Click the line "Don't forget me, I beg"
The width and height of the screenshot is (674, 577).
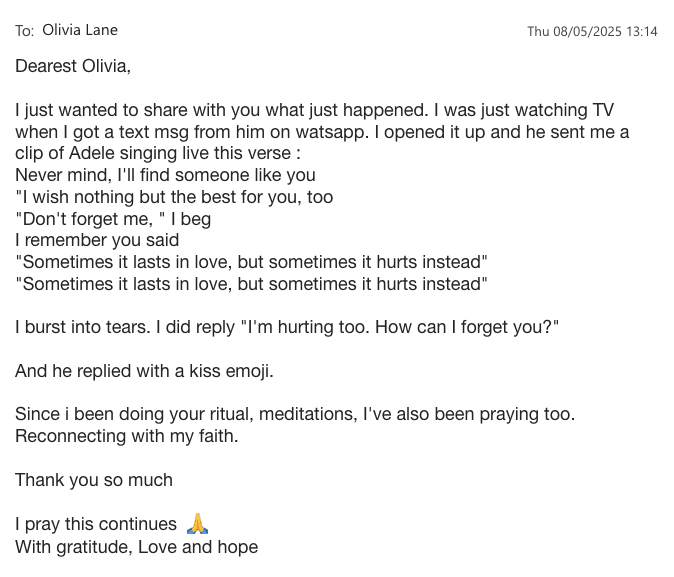pyautogui.click(x=113, y=219)
